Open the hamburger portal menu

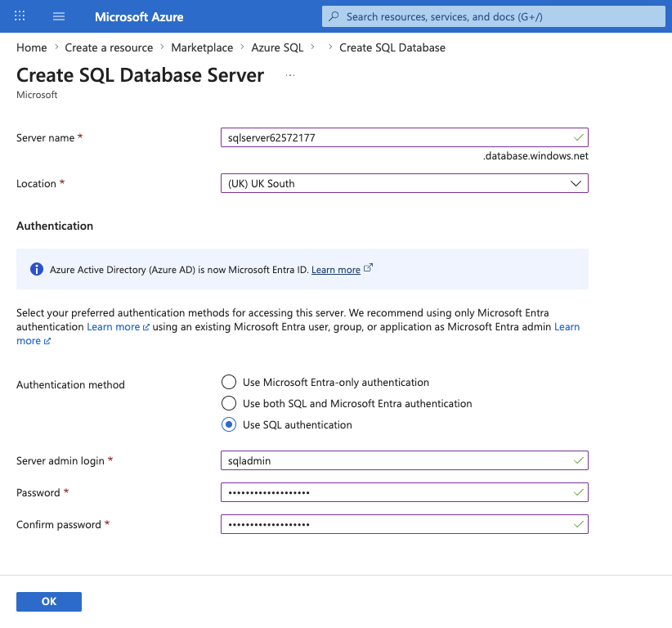(x=59, y=16)
